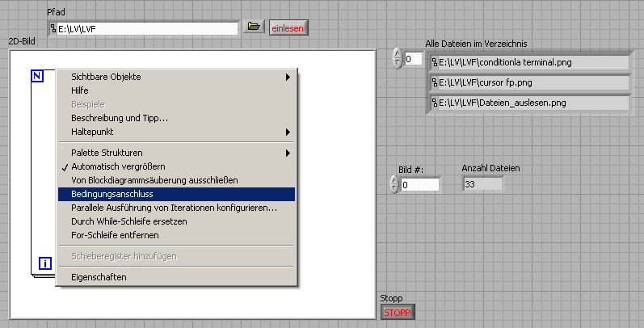Click the Anzahl Dateien label

[x=490, y=168]
